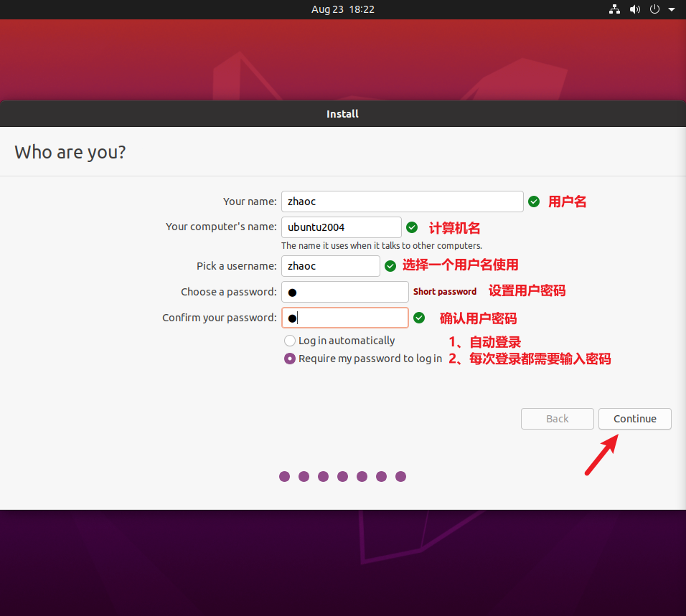Click the Continue button
686x616 pixels.
pyautogui.click(x=635, y=419)
